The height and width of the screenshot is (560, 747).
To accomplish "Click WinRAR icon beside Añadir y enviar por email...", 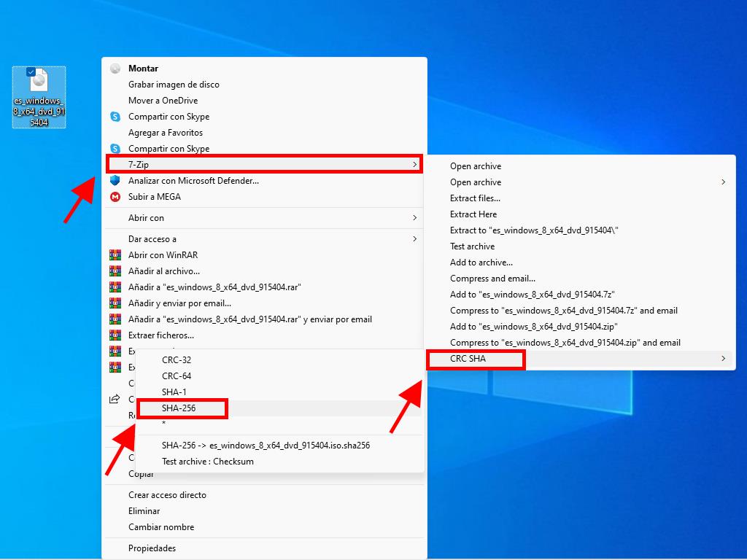I will click(x=115, y=303).
